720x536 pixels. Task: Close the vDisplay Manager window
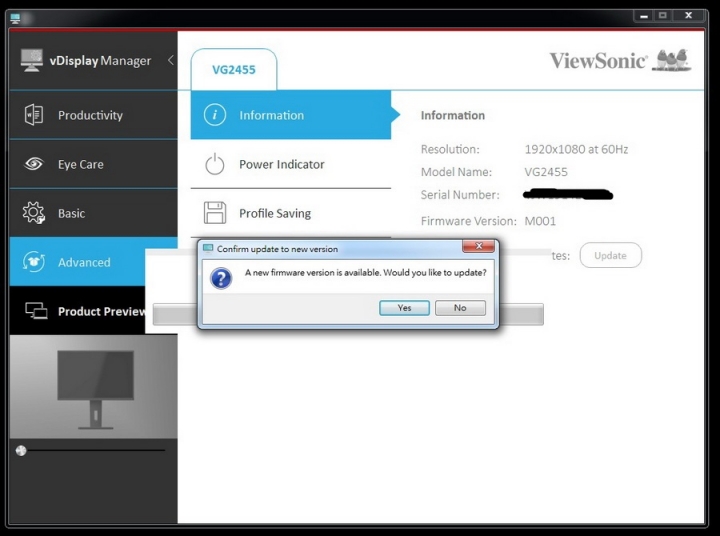pos(688,16)
